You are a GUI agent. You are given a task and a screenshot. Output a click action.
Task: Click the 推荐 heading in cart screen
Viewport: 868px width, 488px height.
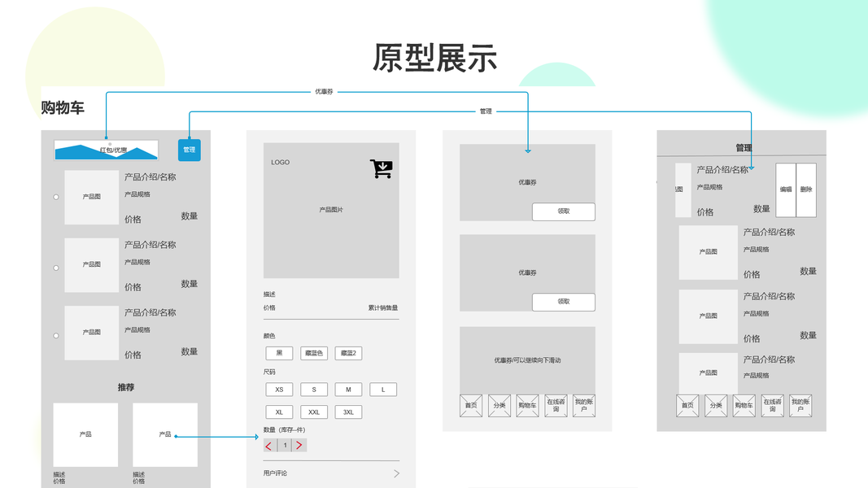pos(125,387)
